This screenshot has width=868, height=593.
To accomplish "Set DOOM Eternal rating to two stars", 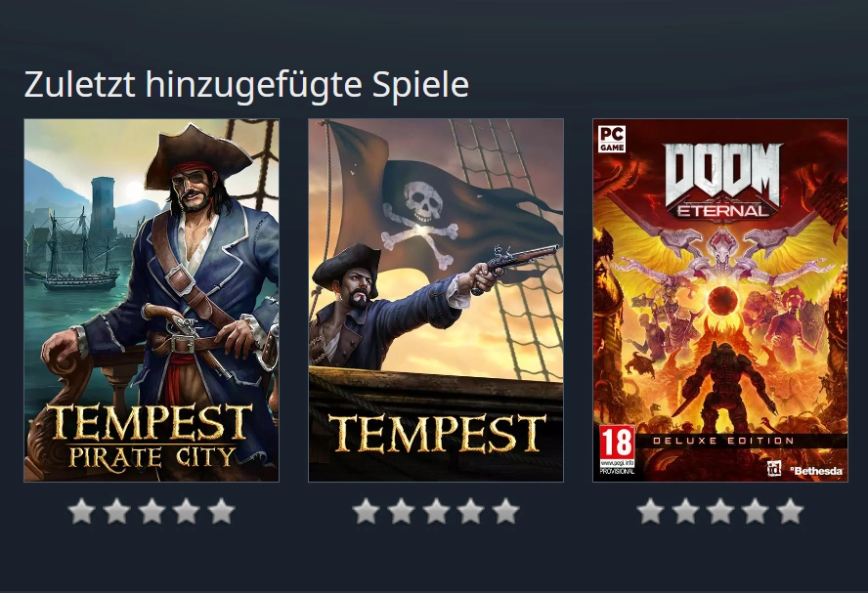I will [686, 511].
